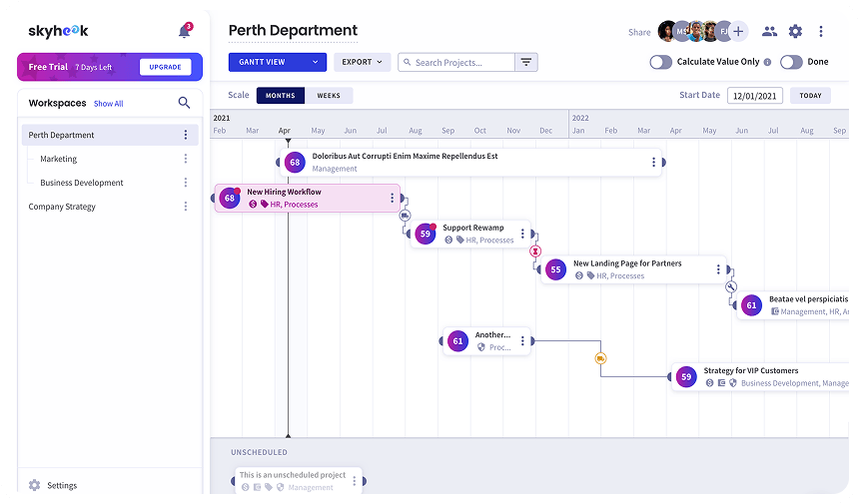This screenshot has width=859, height=504.
Task: Select Business Development workspace
Action: (x=82, y=183)
